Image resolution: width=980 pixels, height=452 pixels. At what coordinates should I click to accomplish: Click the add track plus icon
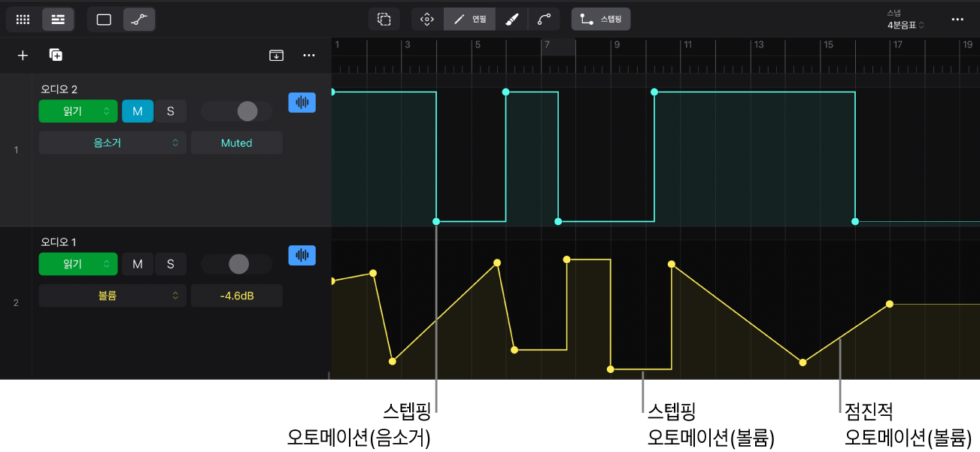[23, 56]
